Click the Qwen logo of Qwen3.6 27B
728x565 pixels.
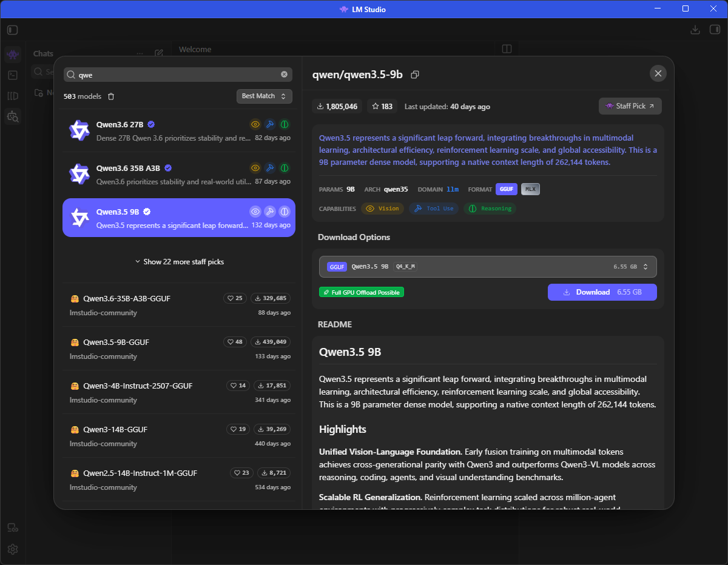79,130
